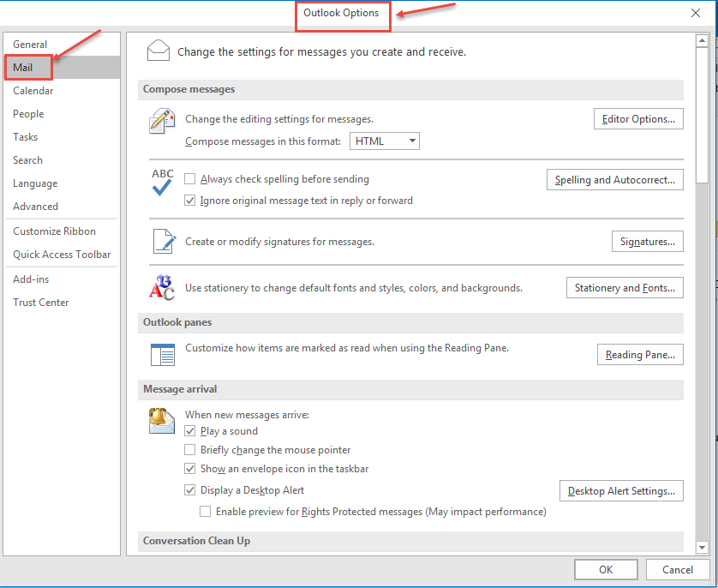Close the Outlook Options dialog
The width and height of the screenshot is (718, 588).
[696, 13]
